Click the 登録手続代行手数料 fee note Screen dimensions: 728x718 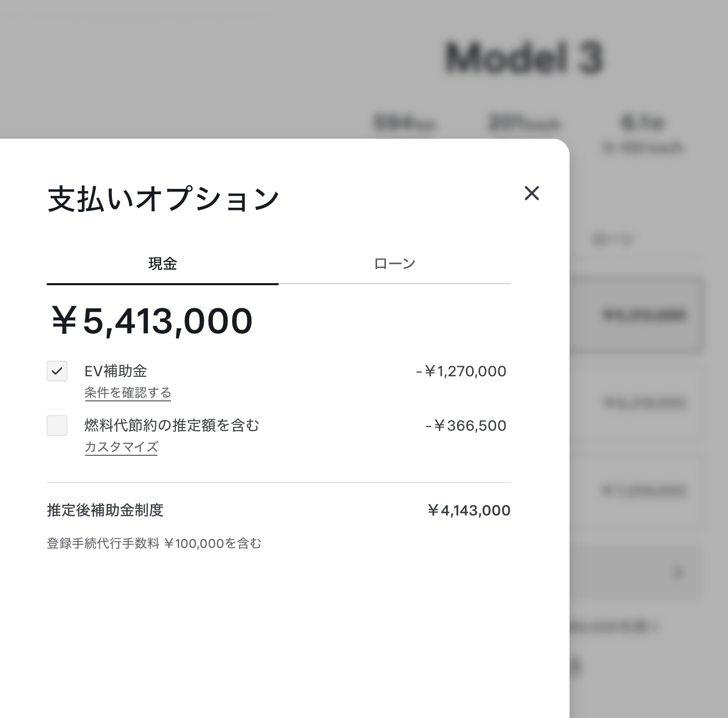click(153, 544)
